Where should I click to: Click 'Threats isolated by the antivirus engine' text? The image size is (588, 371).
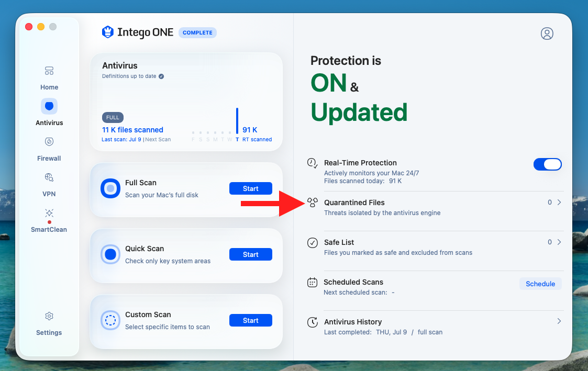(x=382, y=213)
